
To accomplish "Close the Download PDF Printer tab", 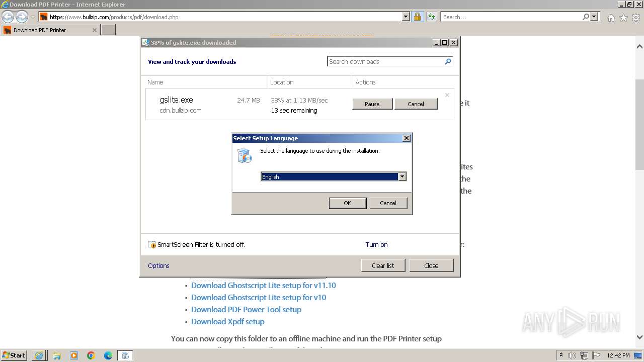I will 94,30.
